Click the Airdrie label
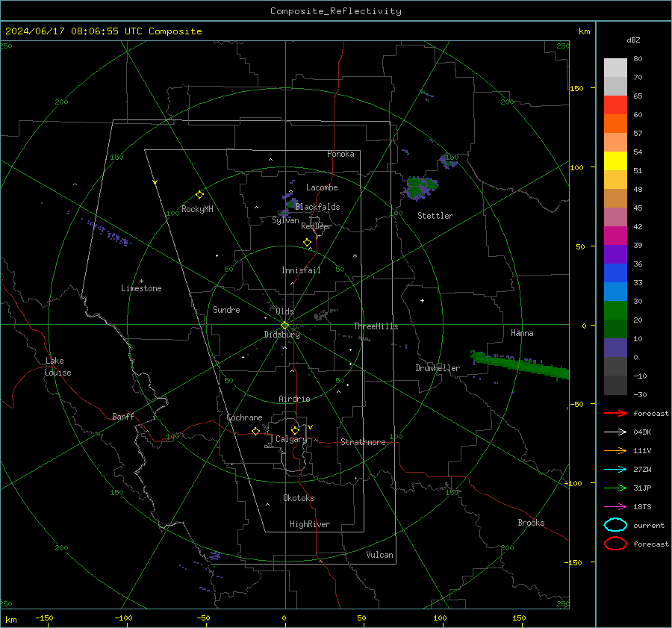672x628 pixels. [x=294, y=399]
